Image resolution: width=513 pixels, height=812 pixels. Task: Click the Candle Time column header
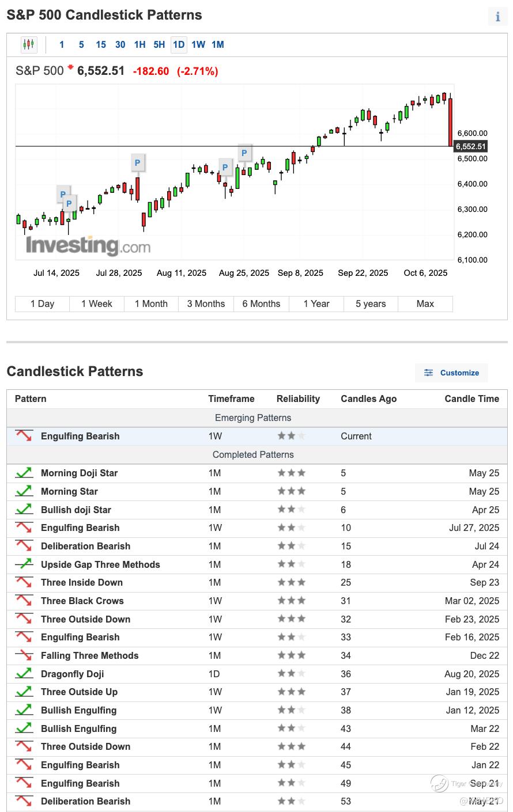[x=472, y=399]
